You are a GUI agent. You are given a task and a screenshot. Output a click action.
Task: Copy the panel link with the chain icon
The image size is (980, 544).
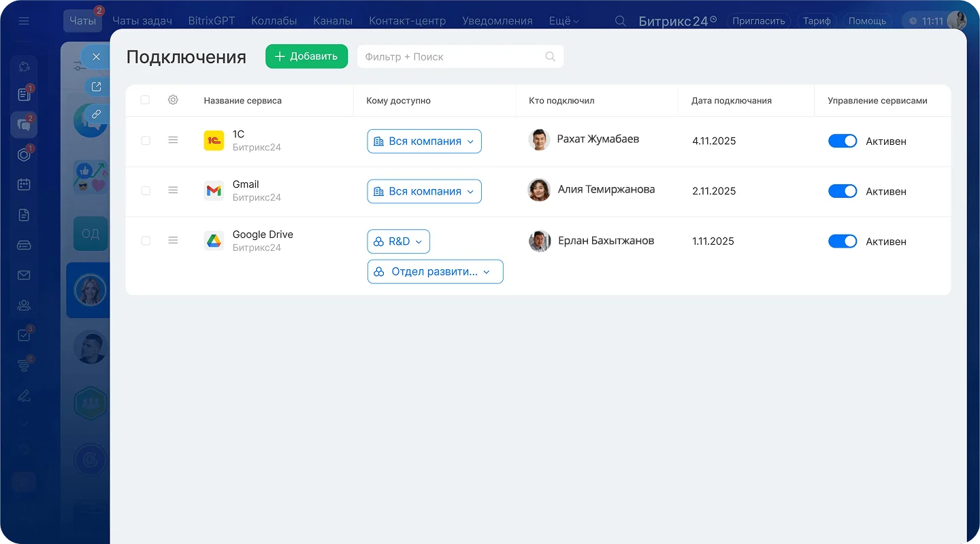(x=96, y=114)
